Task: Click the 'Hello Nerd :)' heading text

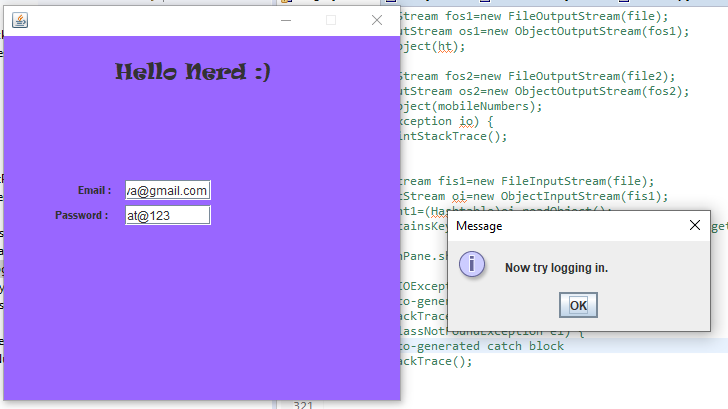Action: [x=193, y=72]
